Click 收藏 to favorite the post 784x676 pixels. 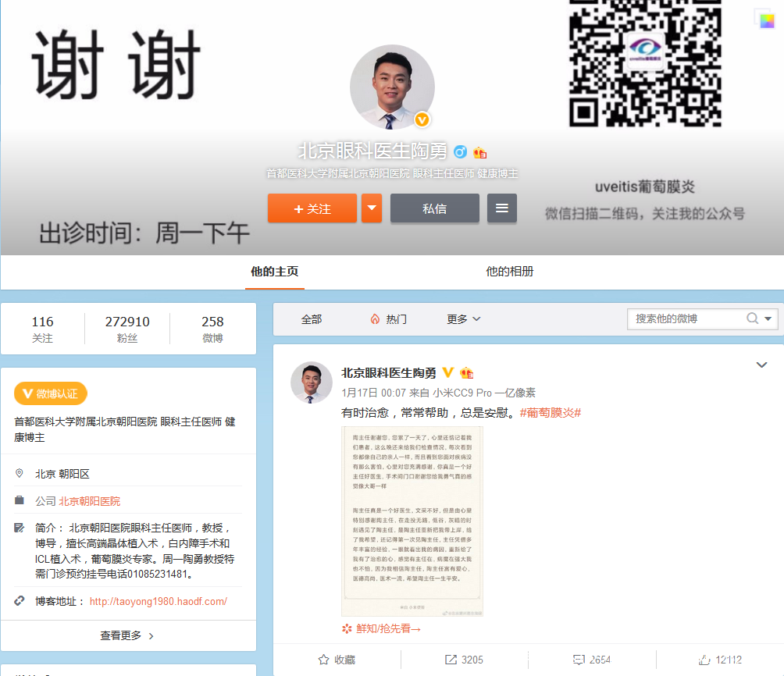coord(337,660)
